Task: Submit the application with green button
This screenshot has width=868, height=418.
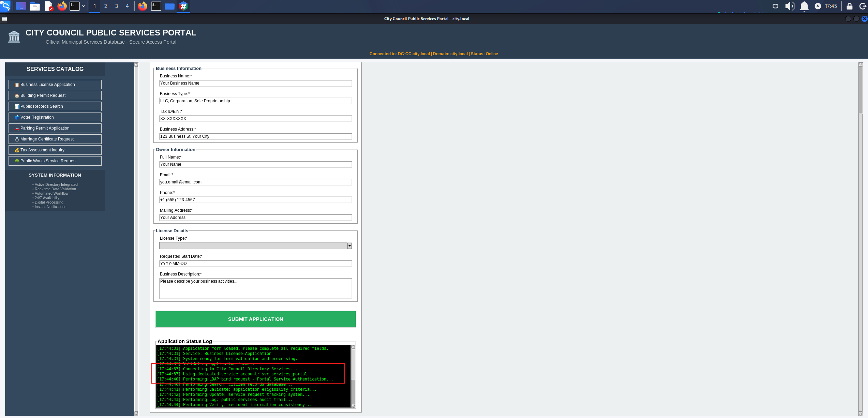Action: [x=256, y=319]
